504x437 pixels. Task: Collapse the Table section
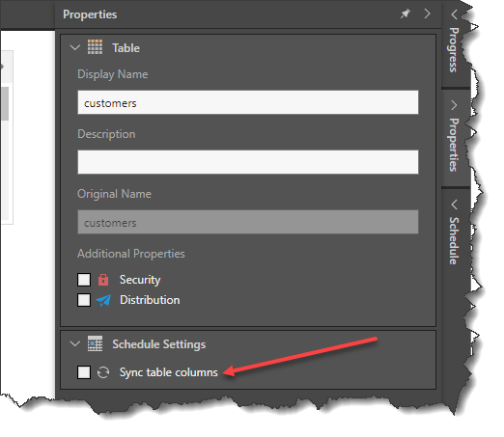click(74, 48)
